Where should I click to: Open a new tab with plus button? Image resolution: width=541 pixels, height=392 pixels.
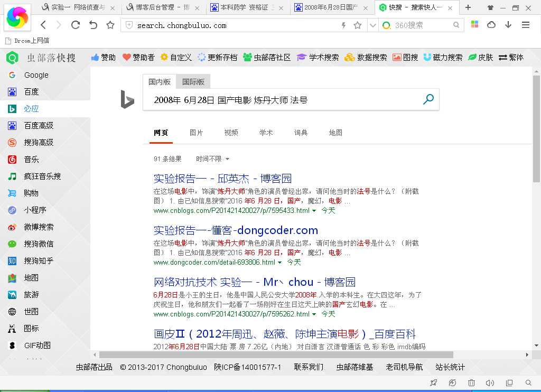468,7
